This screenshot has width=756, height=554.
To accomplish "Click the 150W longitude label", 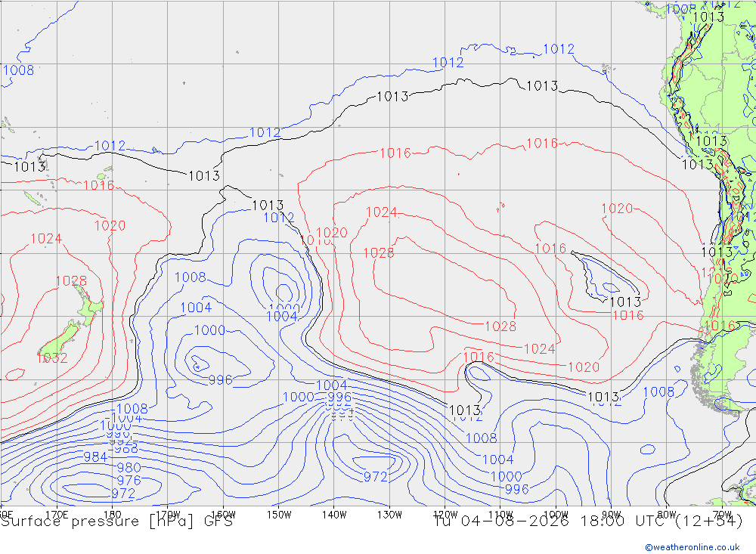I will [x=279, y=515].
